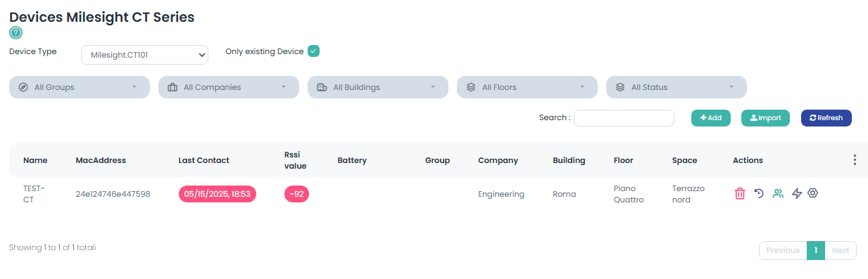Open the users icon for TEST-CT
Viewport: 868px width, 279px height.
click(778, 193)
